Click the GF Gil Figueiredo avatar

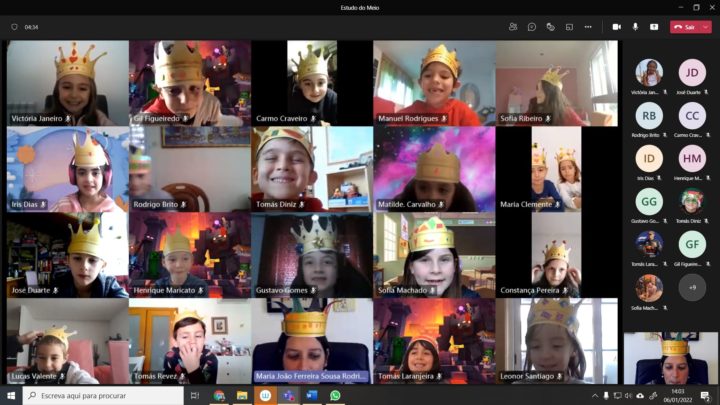692,245
